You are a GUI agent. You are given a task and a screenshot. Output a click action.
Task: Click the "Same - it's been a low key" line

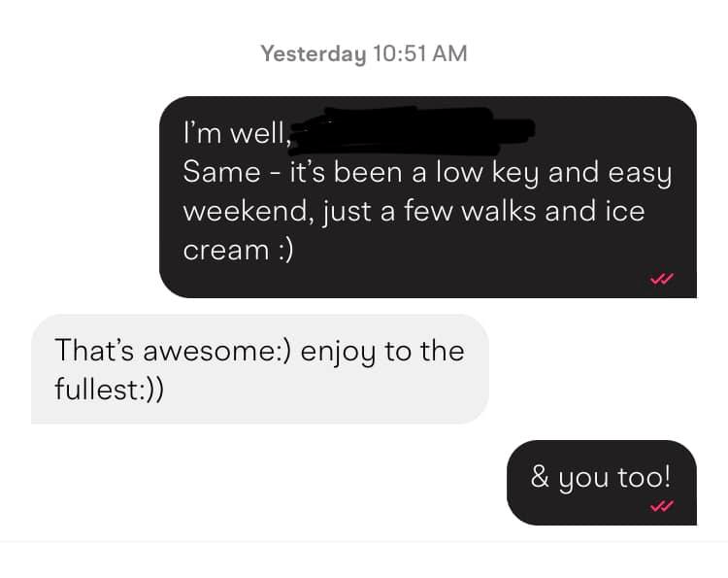[361, 173]
